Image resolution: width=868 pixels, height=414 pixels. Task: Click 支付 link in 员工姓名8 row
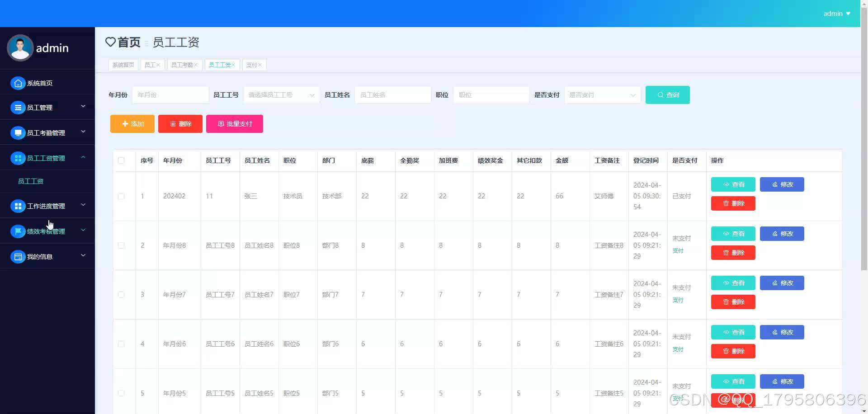(678, 251)
